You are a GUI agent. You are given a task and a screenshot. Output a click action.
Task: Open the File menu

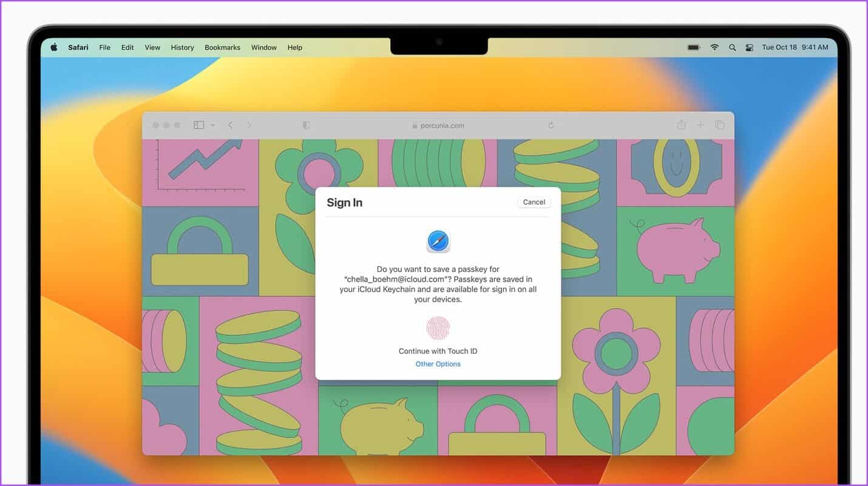click(105, 47)
